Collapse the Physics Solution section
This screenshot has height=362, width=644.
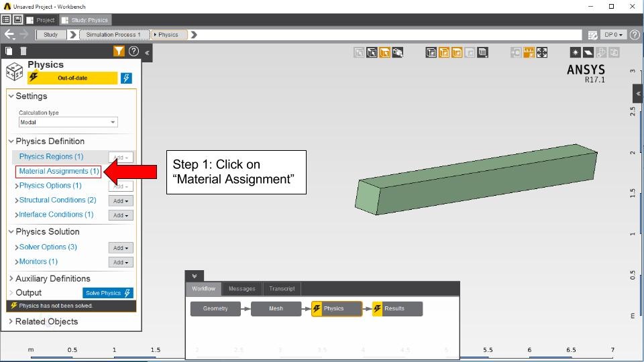tap(11, 231)
